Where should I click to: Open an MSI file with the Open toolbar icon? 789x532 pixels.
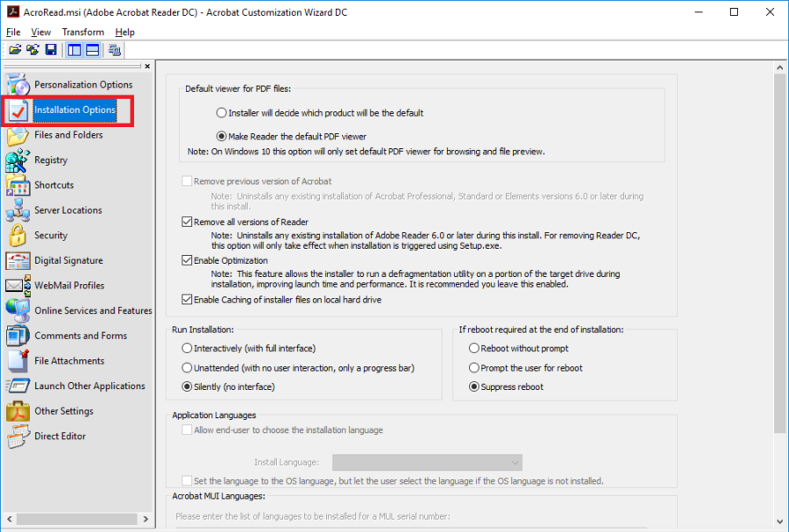(x=14, y=50)
